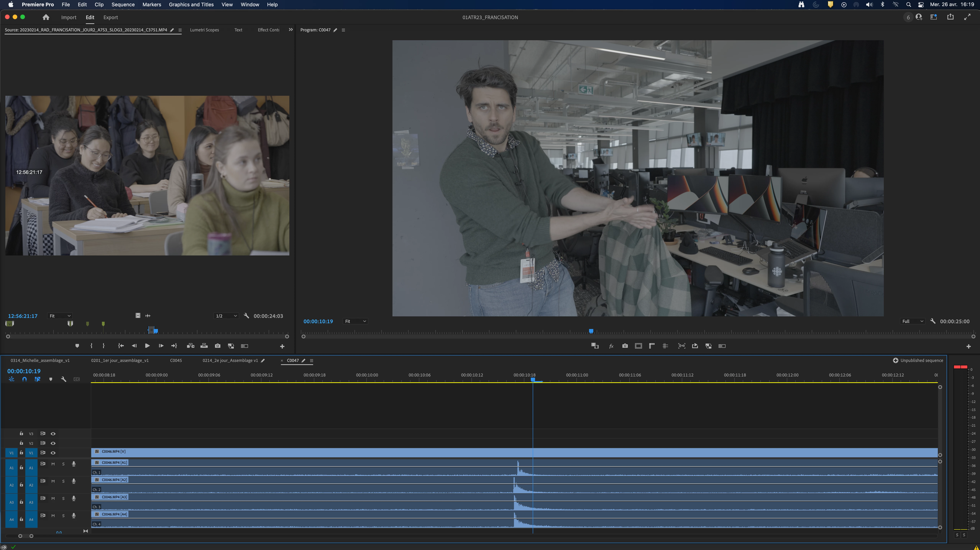Click Export workspace button

point(110,17)
